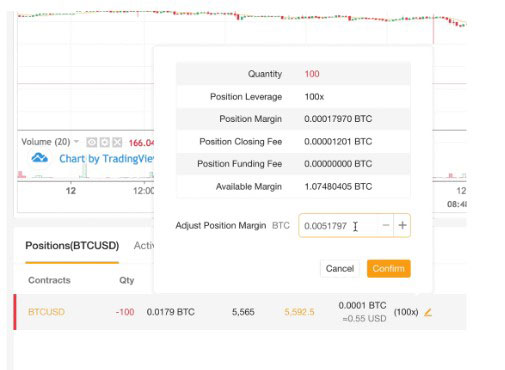Click the Available Margin 1.07480405 BTC value
The image size is (505, 370).
click(338, 187)
